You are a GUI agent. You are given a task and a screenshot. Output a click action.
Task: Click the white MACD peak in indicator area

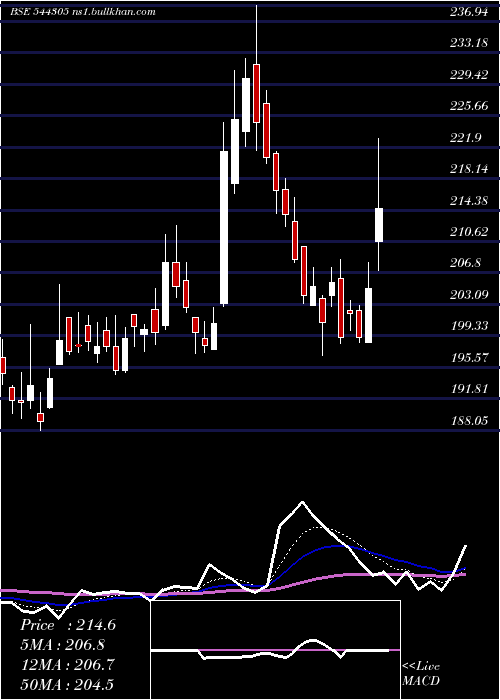[x=302, y=503]
